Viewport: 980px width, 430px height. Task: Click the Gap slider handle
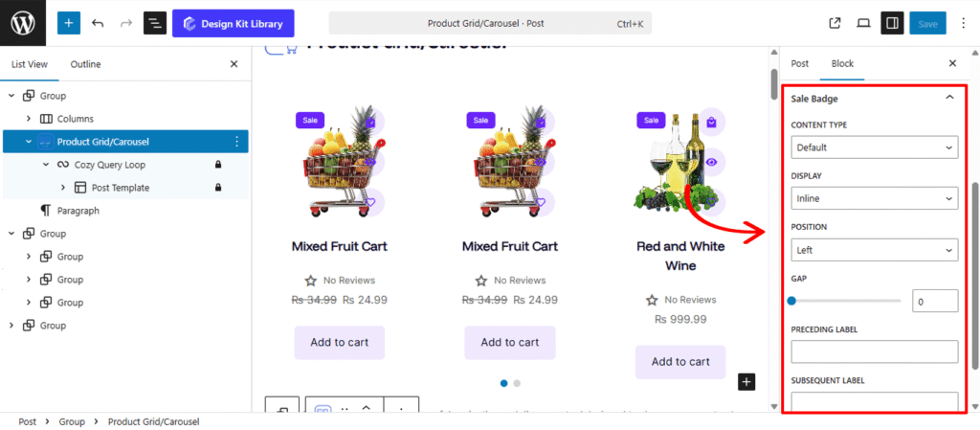click(791, 301)
